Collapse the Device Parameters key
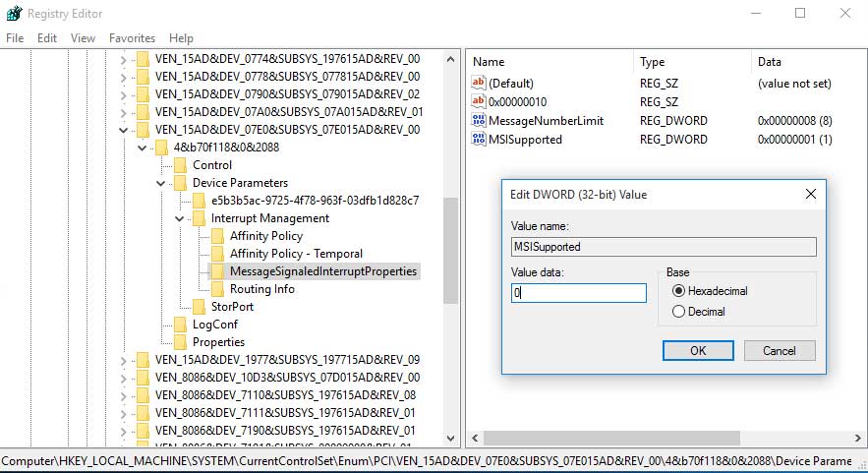This screenshot has width=868, height=473. point(161,183)
